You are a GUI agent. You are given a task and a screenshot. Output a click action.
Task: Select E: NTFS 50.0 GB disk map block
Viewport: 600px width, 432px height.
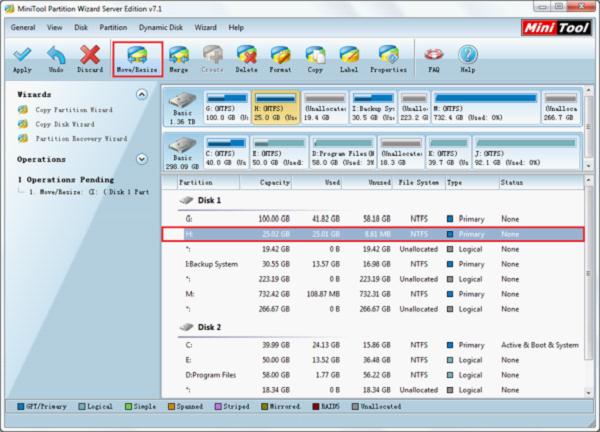point(279,153)
